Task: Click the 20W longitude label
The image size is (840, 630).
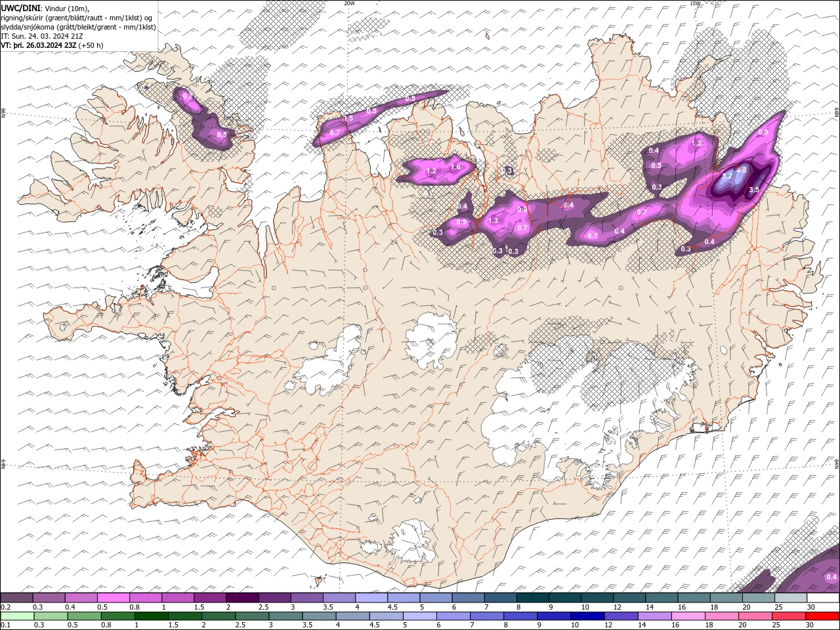Action: click(x=349, y=3)
